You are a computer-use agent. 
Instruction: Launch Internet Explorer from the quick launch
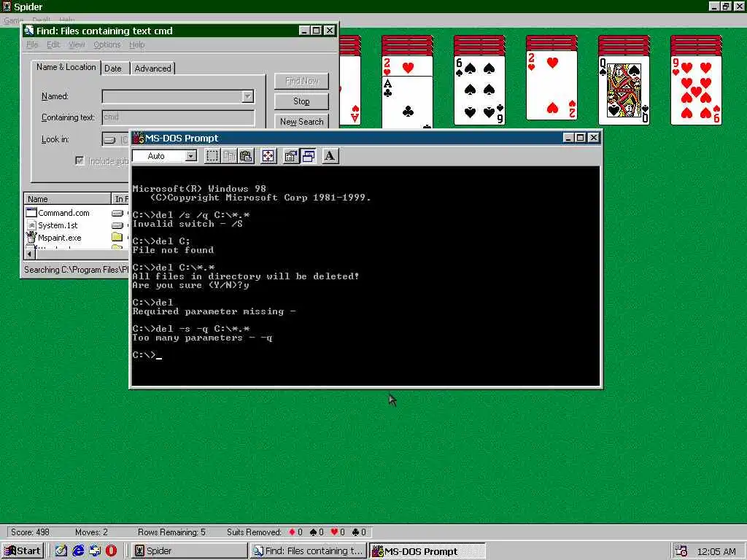pos(78,551)
